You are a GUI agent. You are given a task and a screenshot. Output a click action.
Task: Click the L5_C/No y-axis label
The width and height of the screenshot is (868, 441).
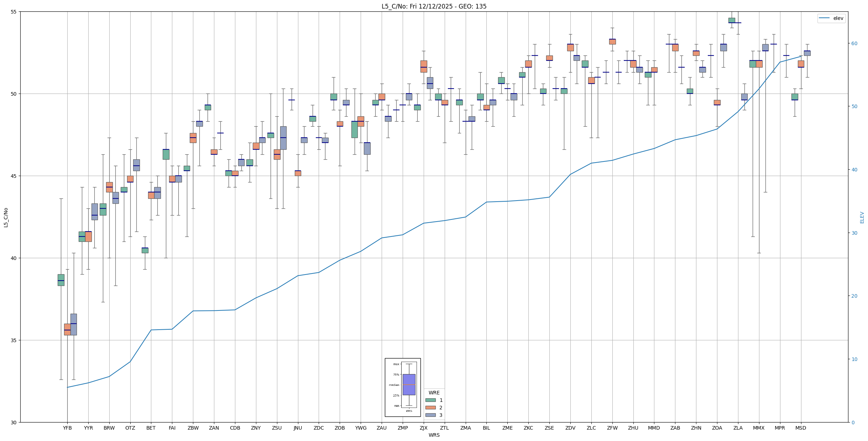[6, 217]
